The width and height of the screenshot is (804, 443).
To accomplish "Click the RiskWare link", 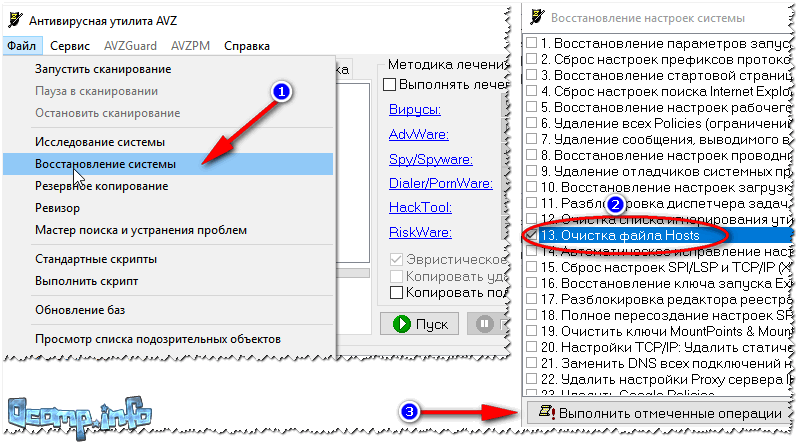I will click(420, 232).
